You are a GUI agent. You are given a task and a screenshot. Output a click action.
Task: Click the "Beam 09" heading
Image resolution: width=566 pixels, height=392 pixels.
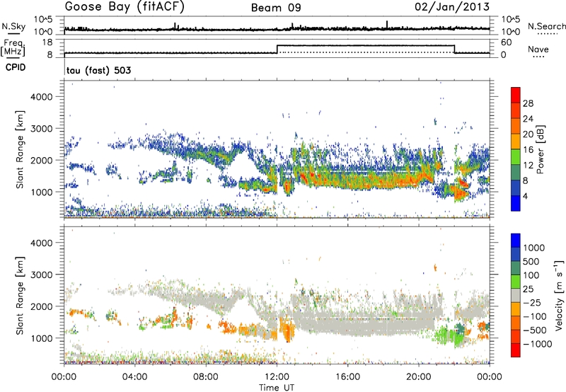pos(276,8)
